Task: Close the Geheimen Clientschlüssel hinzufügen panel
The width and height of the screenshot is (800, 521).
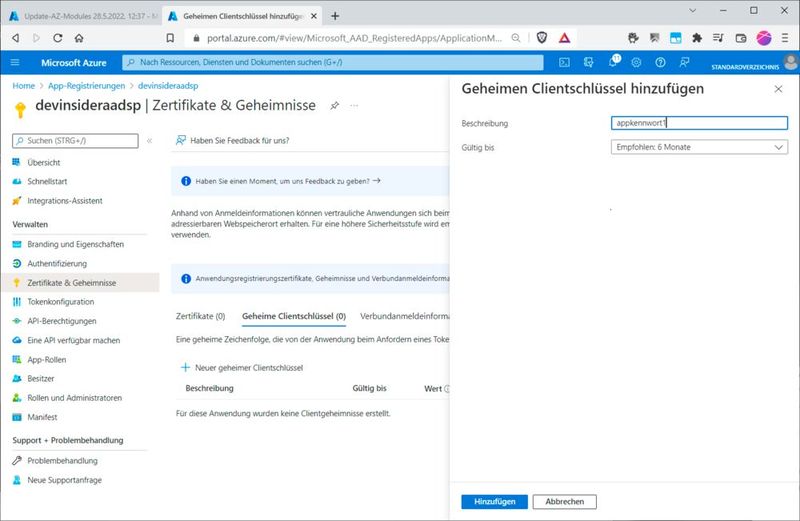Action: 778,89
